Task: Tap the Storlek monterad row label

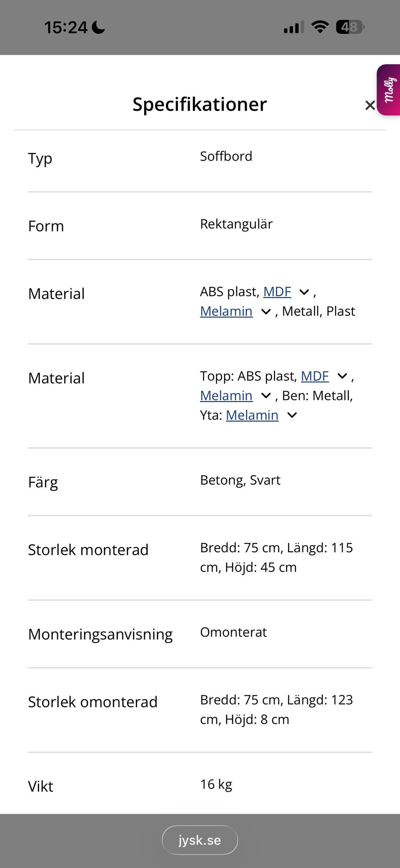Action: point(88,550)
